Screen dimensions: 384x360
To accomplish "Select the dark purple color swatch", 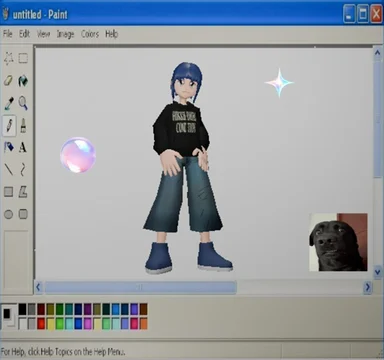I will point(87,309).
